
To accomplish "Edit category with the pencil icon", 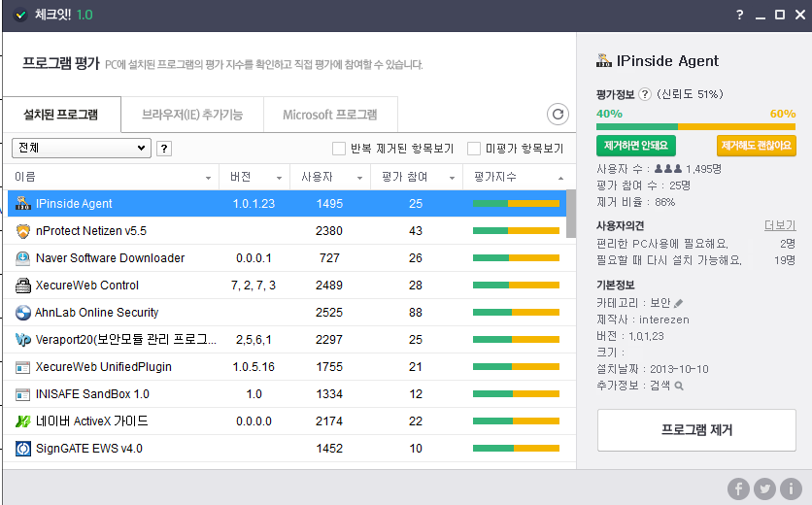I will (678, 303).
